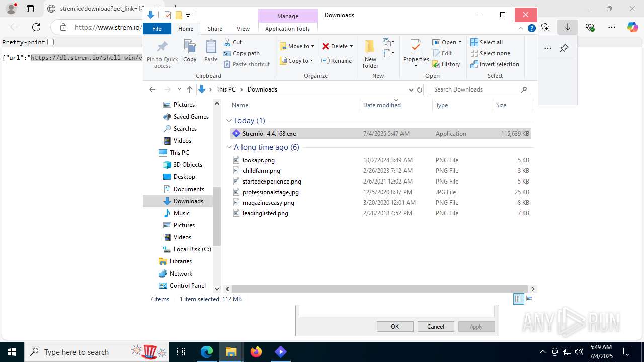Click navigation pane vertical scrollbar
The width and height of the screenshot is (644, 362).
pyautogui.click(x=217, y=216)
